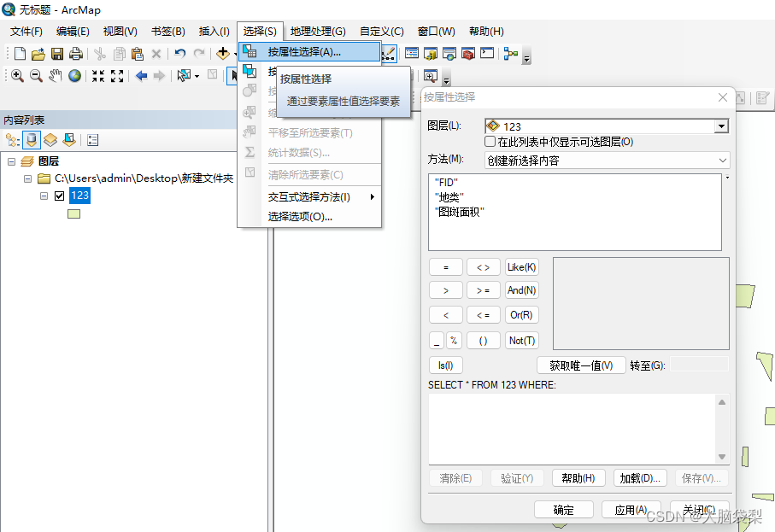This screenshot has width=775, height=532.
Task: Open the method dropdown 创建新选择内容
Action: pyautogui.click(x=607, y=161)
